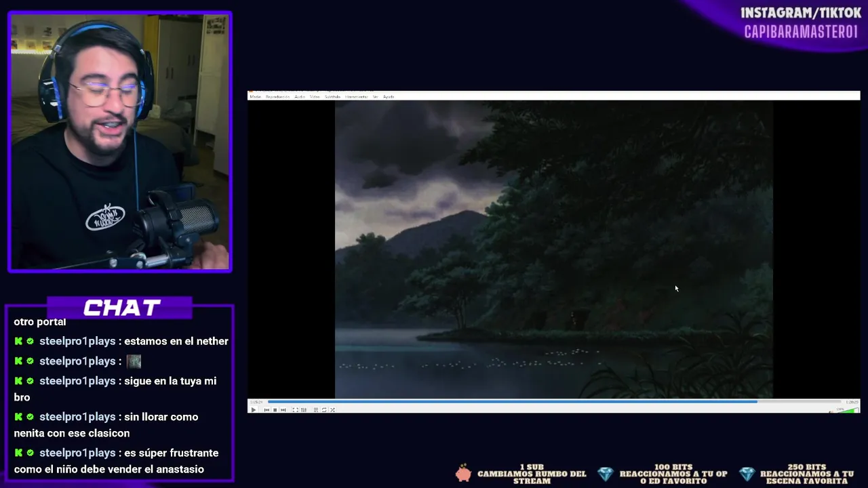The height and width of the screenshot is (488, 868).
Task: Click "250 BITS reaccionamos" escena favorita text
Action: 807,474
